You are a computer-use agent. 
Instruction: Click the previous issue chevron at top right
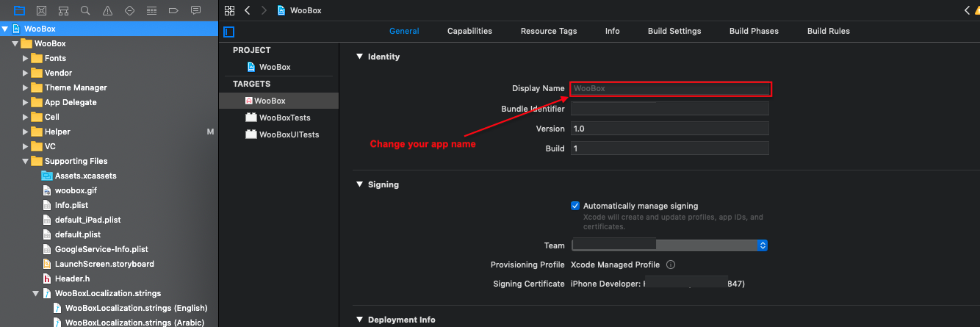click(x=968, y=10)
